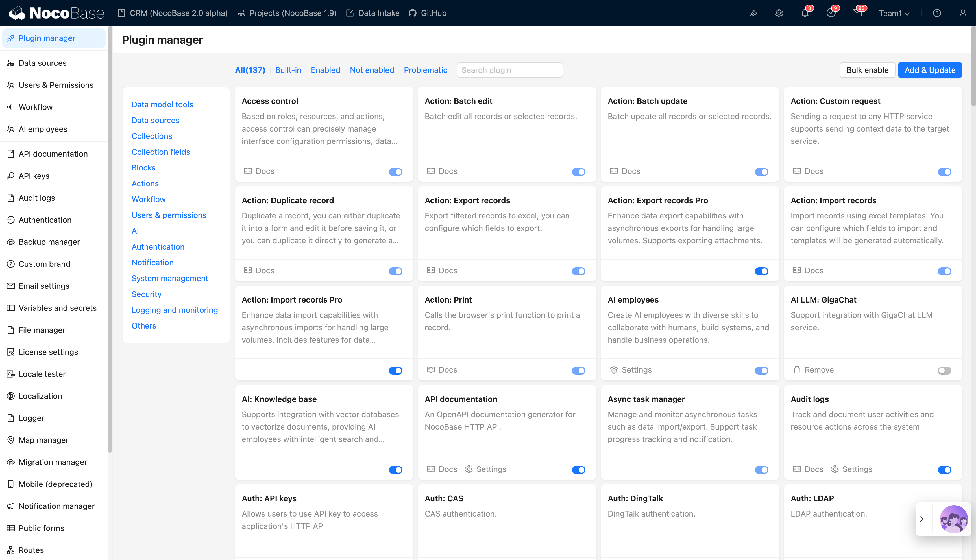Open the help question-mark icon

[937, 13]
